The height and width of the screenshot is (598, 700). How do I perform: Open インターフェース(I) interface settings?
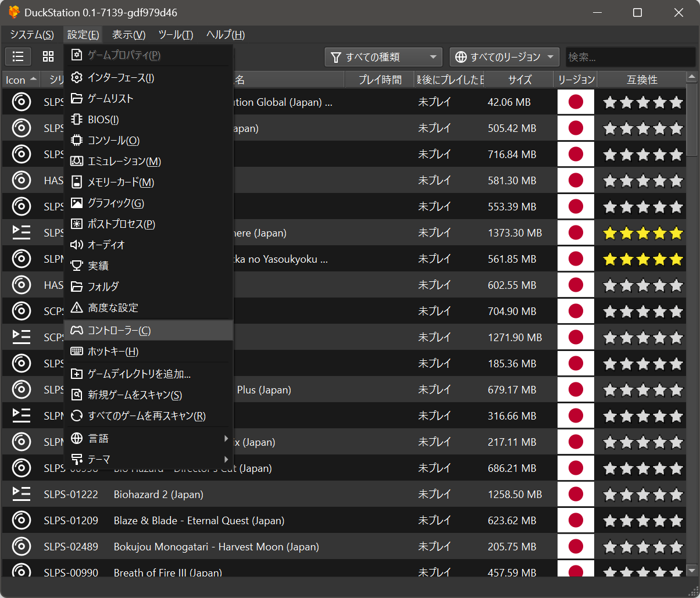[x=148, y=77]
